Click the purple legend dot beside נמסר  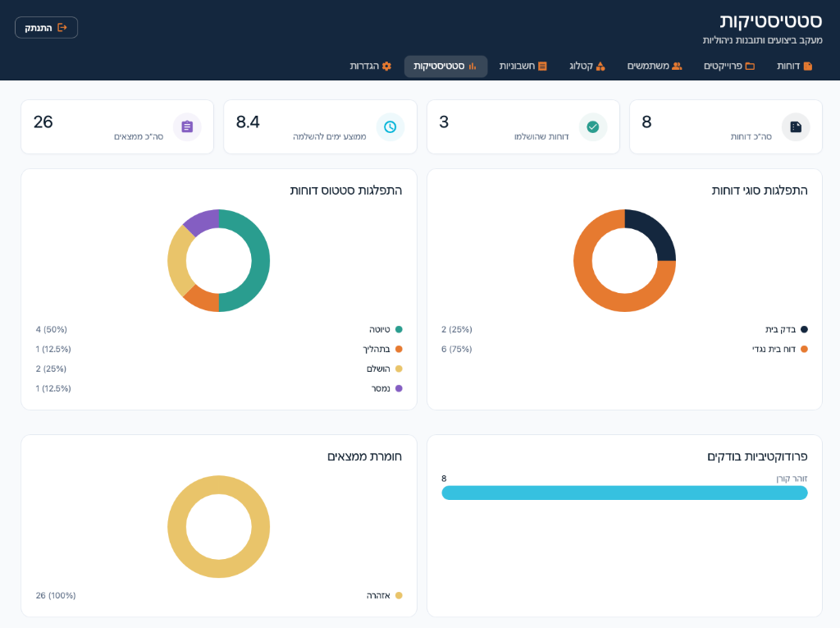(399, 388)
